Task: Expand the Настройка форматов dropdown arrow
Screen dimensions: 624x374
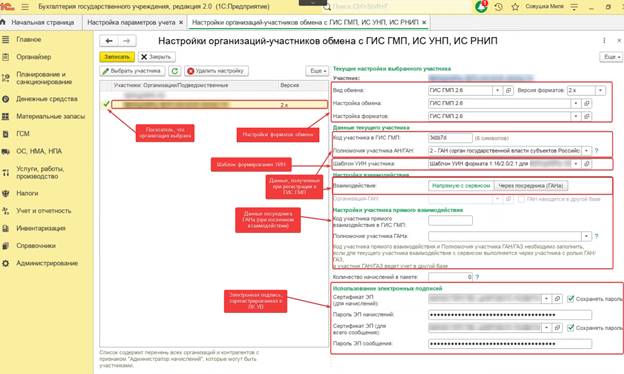Action: [x=575, y=116]
